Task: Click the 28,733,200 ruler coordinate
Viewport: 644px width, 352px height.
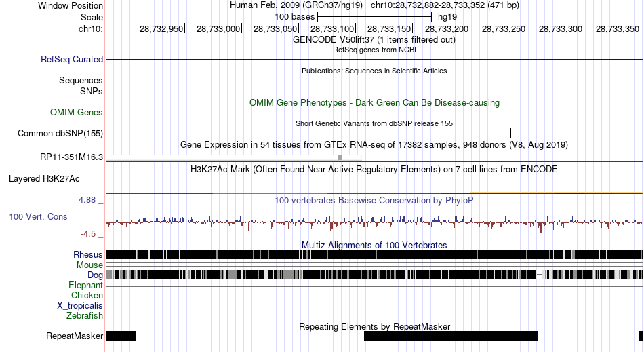Action: [x=447, y=28]
